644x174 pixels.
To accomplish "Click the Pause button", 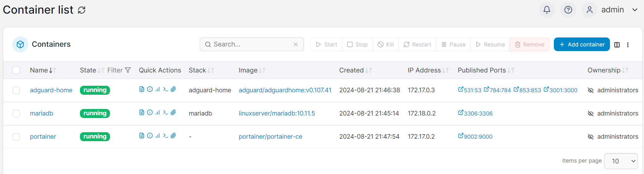I will [453, 44].
